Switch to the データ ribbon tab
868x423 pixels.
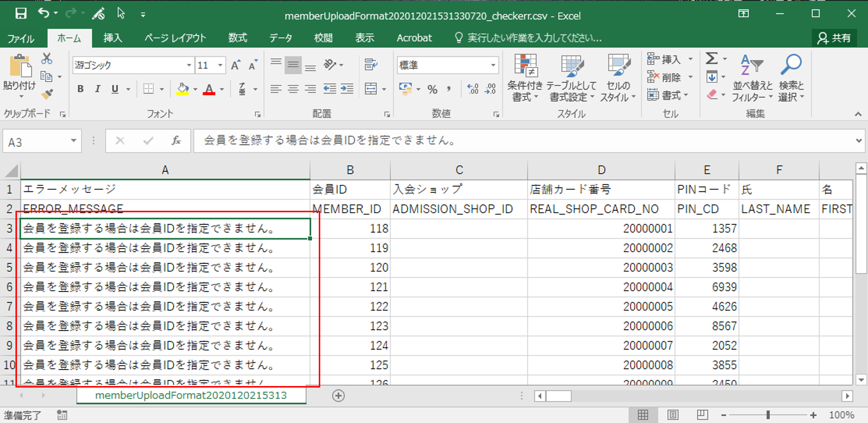click(280, 38)
